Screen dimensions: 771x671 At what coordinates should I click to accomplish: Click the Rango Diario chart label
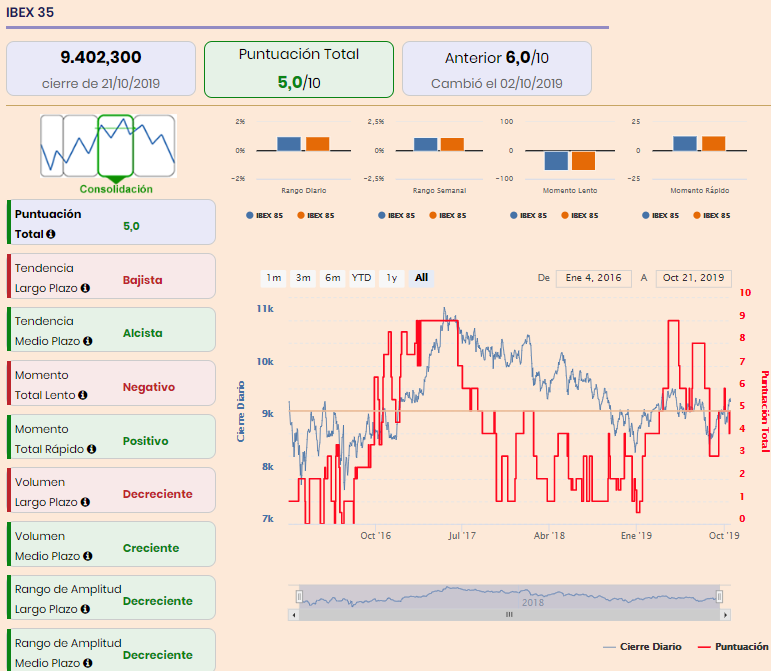click(303, 191)
